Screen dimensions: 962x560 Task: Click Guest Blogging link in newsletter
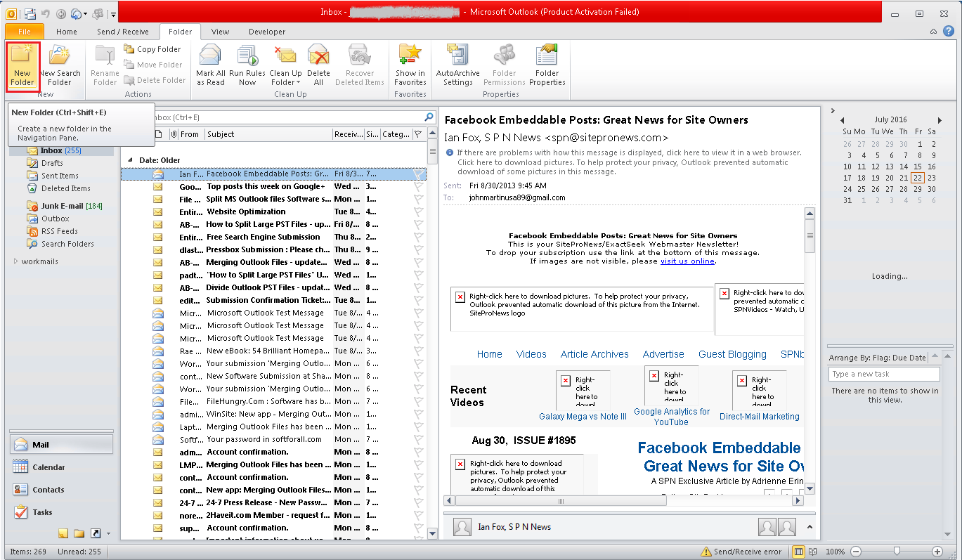(x=732, y=354)
